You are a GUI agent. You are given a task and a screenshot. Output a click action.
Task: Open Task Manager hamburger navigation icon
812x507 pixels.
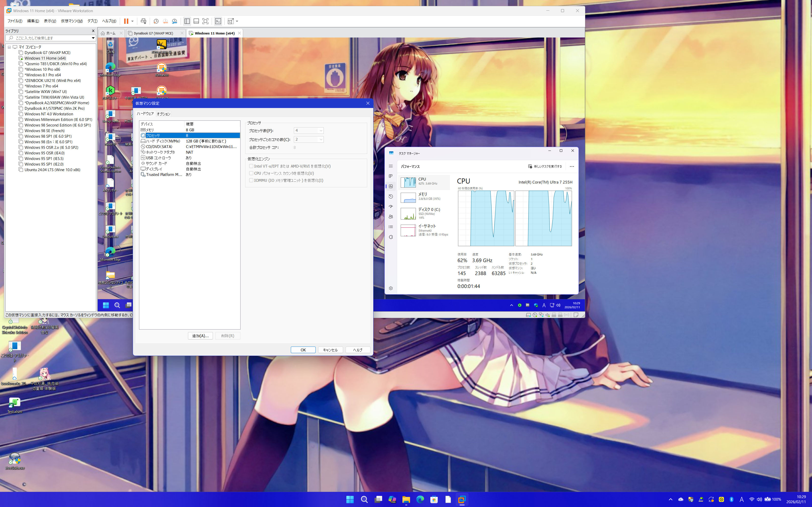(391, 166)
